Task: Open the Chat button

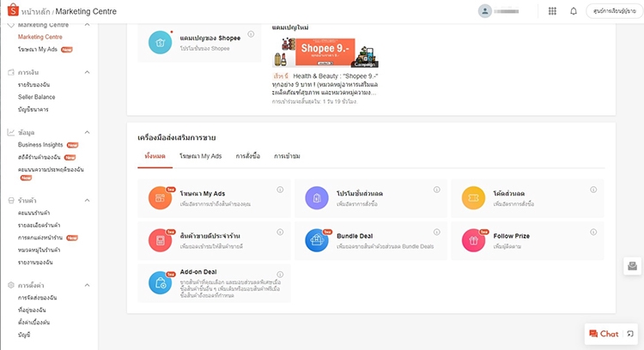Action: 610,334
